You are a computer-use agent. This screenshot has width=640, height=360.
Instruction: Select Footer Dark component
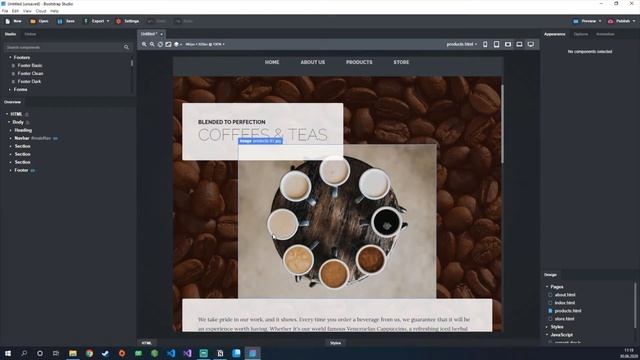(29, 82)
